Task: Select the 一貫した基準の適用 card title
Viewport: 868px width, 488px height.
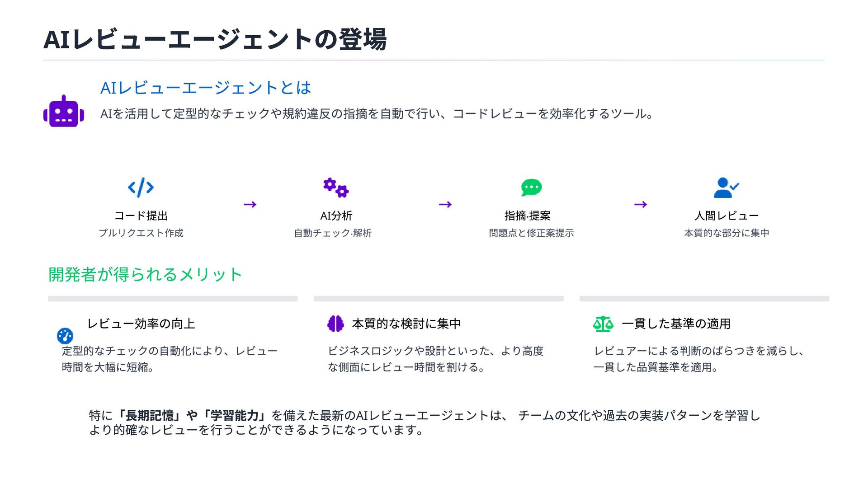Action: (x=676, y=324)
